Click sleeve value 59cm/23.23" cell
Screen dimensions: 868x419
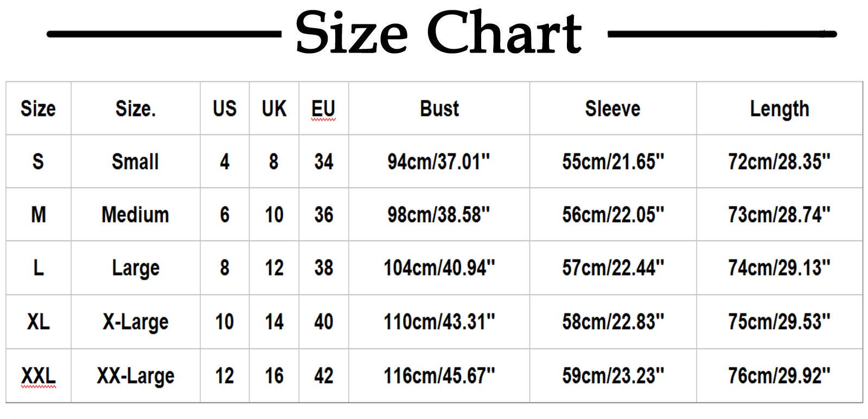[x=612, y=376]
